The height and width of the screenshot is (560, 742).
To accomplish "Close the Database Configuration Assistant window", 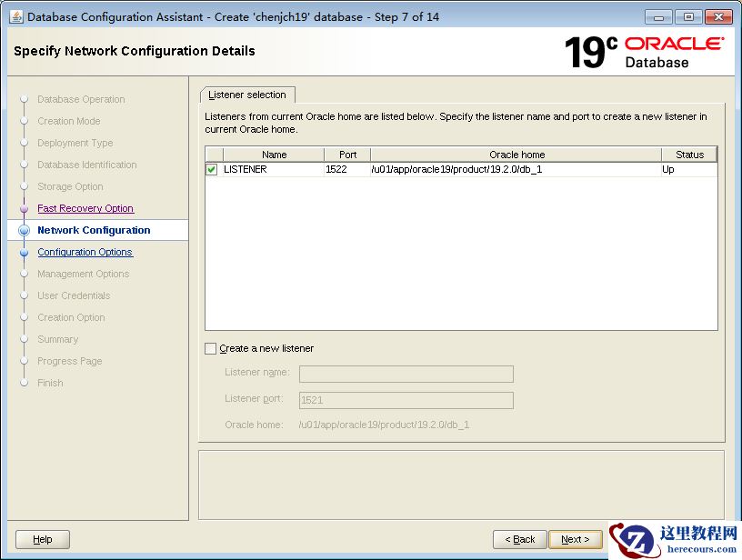I will 718,17.
